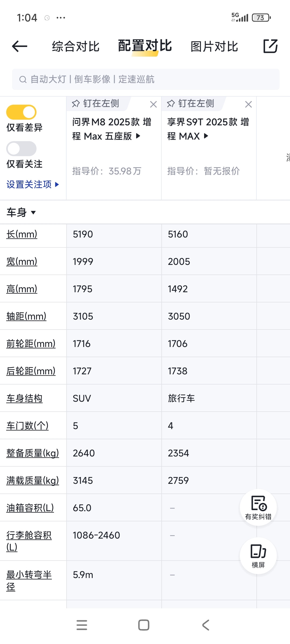Tap the search magnifier icon
This screenshot has width=290, height=644.
23,79
